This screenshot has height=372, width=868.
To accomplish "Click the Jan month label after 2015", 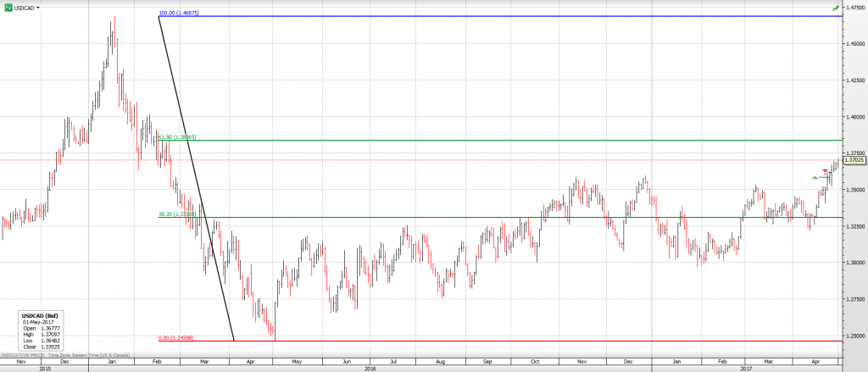I will (x=113, y=361).
